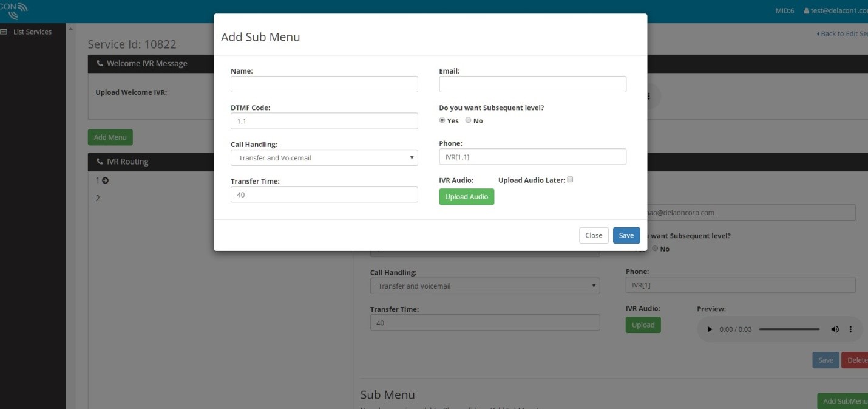Click the green Upload Audio button
The image size is (868, 409).
click(467, 197)
